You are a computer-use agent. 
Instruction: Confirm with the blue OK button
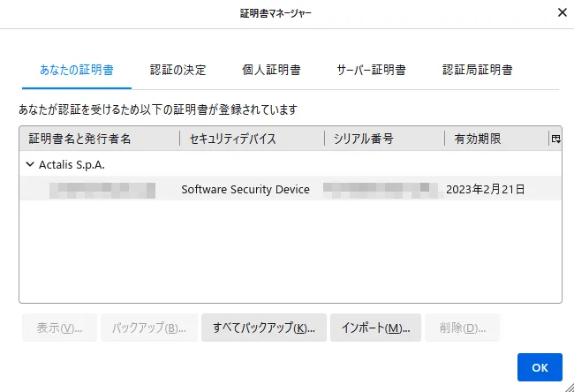[x=540, y=367]
